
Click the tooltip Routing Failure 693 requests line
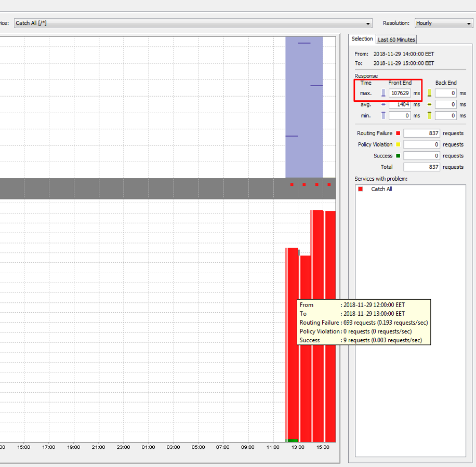364,323
